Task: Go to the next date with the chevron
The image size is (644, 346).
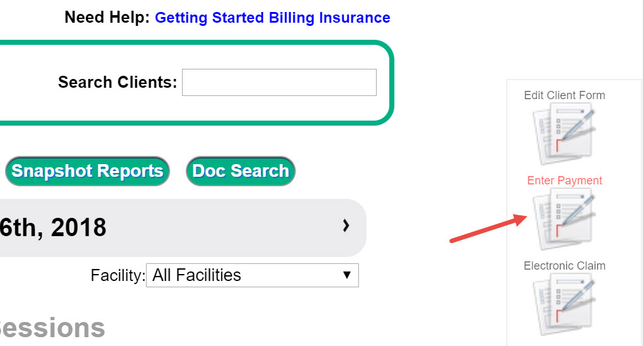Action: click(346, 225)
